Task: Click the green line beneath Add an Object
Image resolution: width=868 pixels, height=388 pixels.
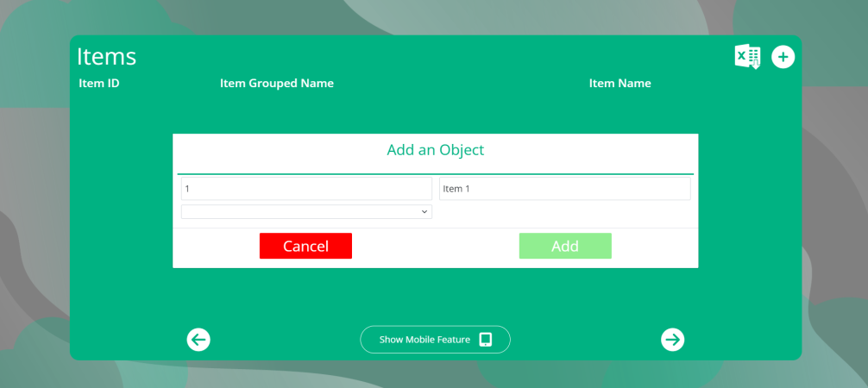Action: pyautogui.click(x=435, y=174)
